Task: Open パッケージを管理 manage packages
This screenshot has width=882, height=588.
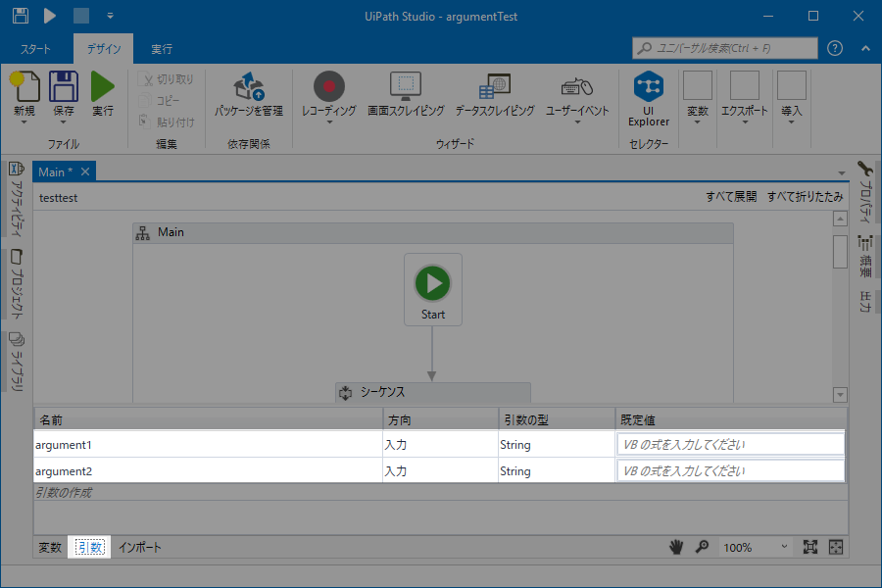Action: tap(249, 94)
